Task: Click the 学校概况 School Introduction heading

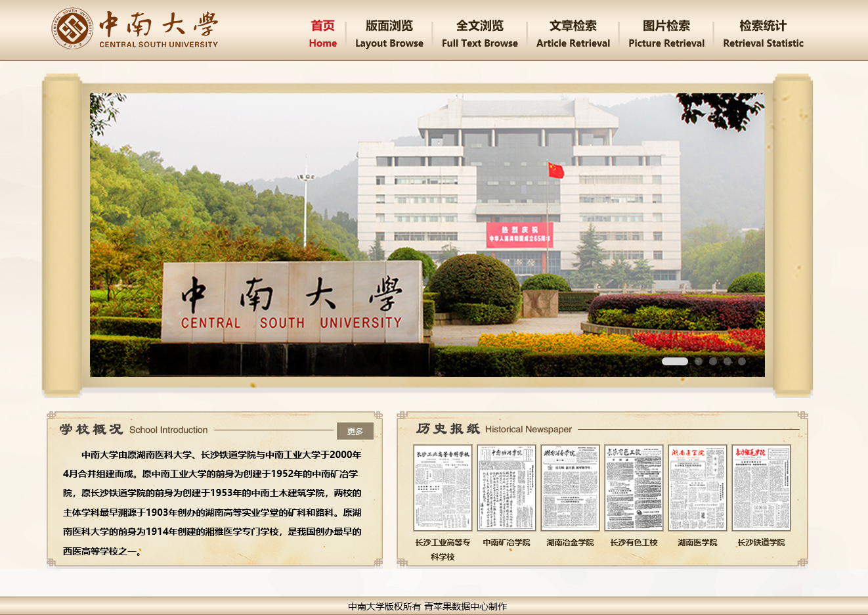Action: [x=133, y=430]
